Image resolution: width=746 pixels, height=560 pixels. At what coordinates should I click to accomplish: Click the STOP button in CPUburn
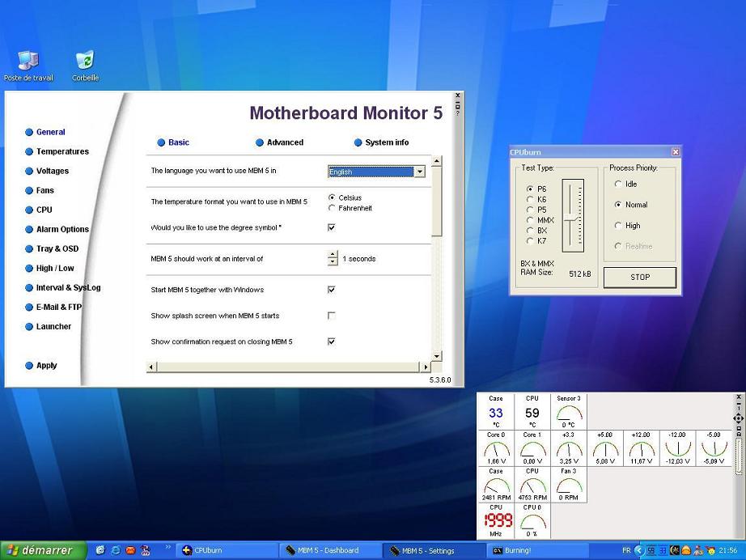640,277
